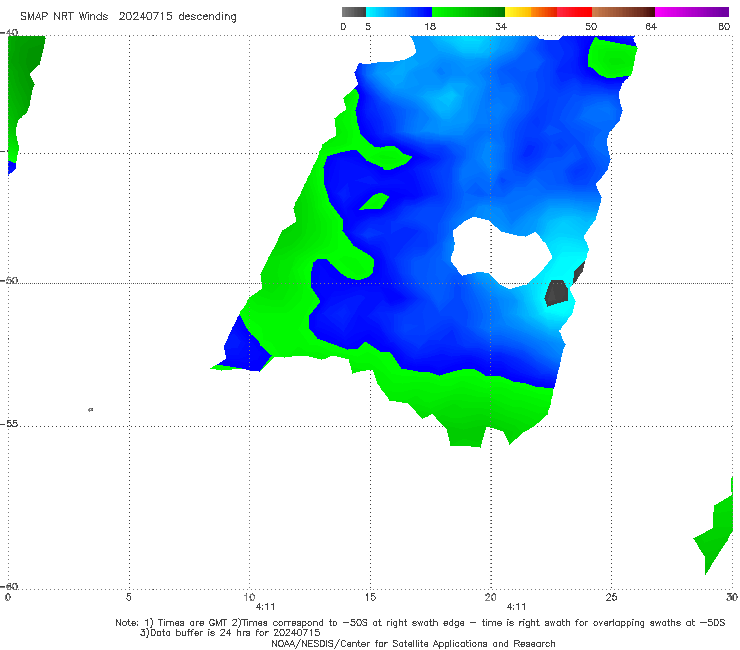
Task: Click the gray 0–5 segment of the color bar
Action: coord(353,12)
